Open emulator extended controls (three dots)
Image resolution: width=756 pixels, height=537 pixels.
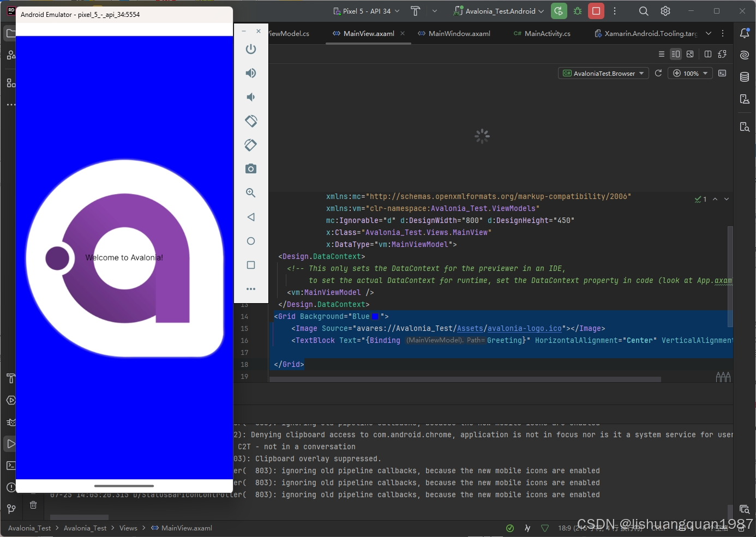pos(251,289)
